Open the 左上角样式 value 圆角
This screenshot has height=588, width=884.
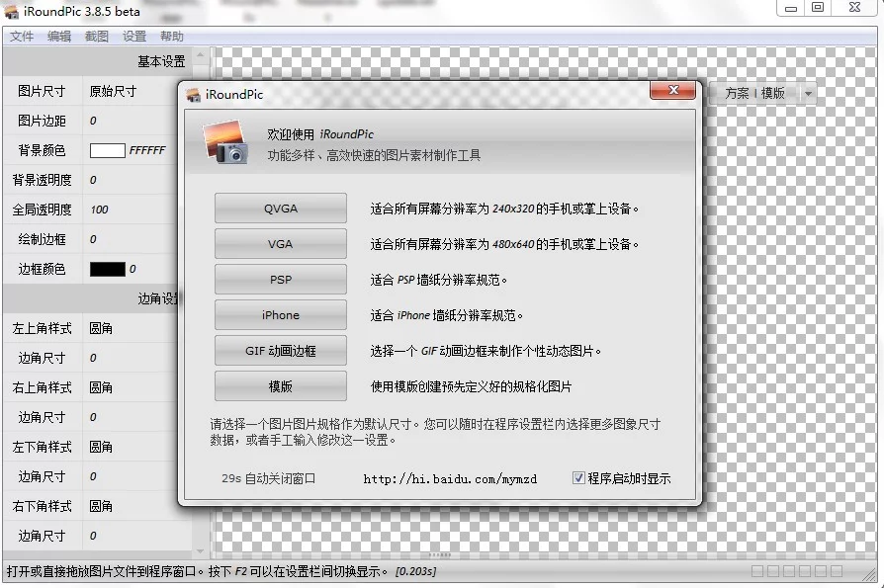(x=101, y=328)
